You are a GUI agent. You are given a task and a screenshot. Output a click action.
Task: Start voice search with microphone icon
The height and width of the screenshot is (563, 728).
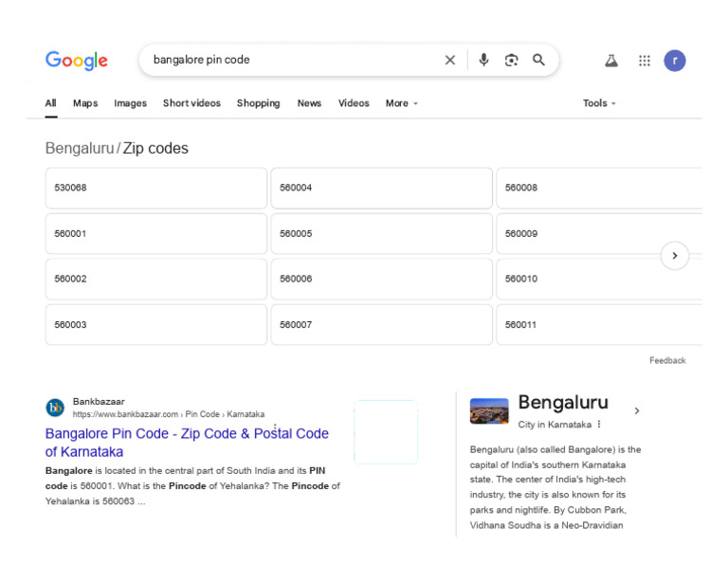tap(483, 60)
